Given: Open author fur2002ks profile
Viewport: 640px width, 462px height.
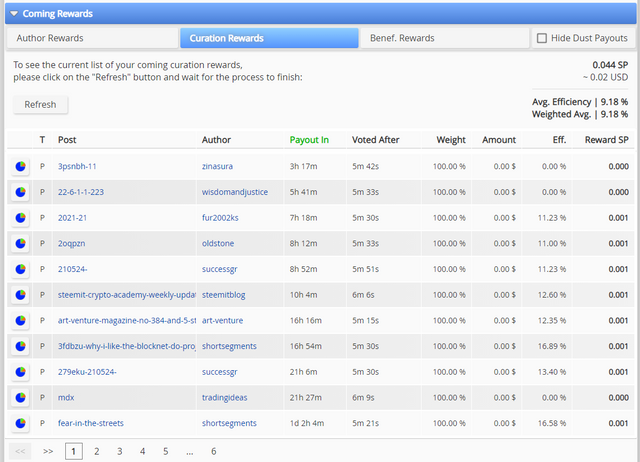Looking at the screenshot, I should click(x=220, y=218).
